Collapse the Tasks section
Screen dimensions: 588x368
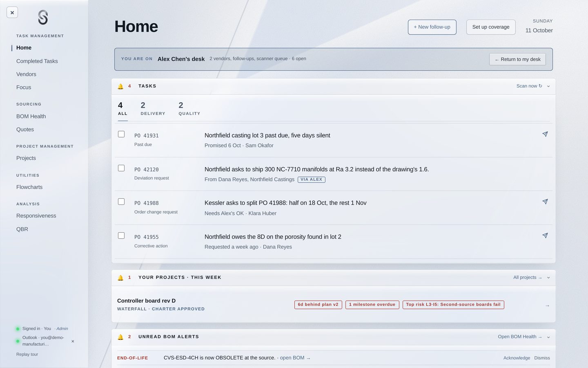[x=548, y=86]
